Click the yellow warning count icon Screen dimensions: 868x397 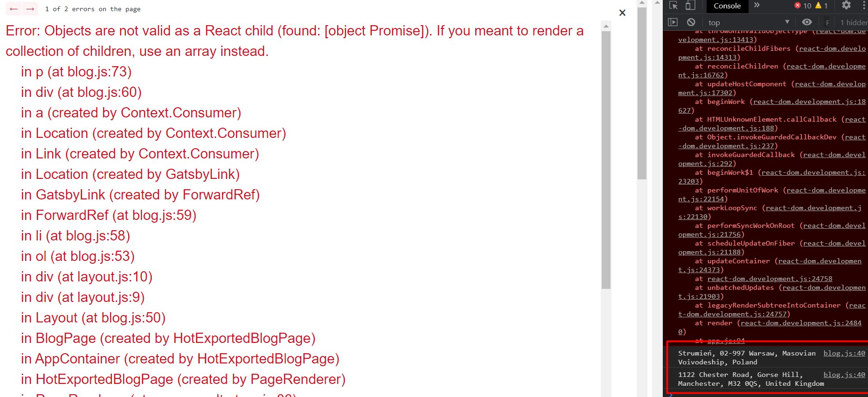[x=821, y=6]
